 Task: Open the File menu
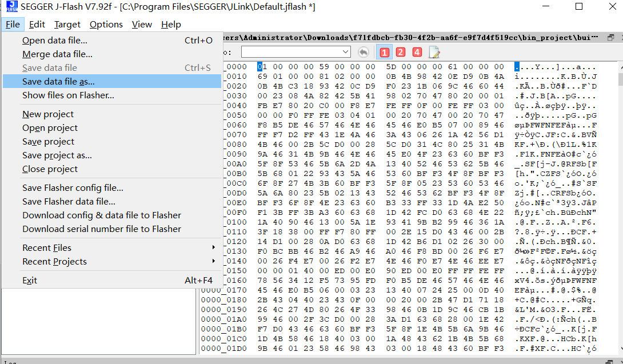(x=13, y=24)
